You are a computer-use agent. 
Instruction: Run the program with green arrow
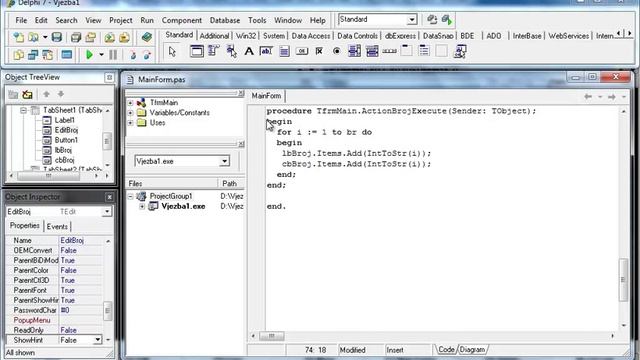pyautogui.click(x=89, y=55)
